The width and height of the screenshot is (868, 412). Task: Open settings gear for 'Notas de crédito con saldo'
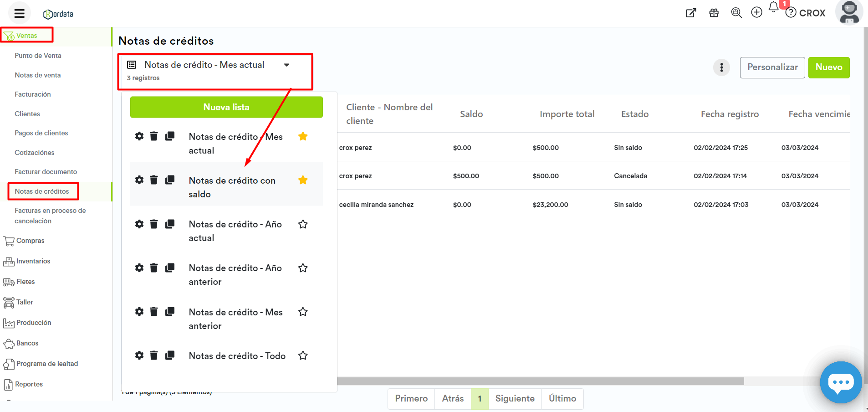[x=139, y=180]
